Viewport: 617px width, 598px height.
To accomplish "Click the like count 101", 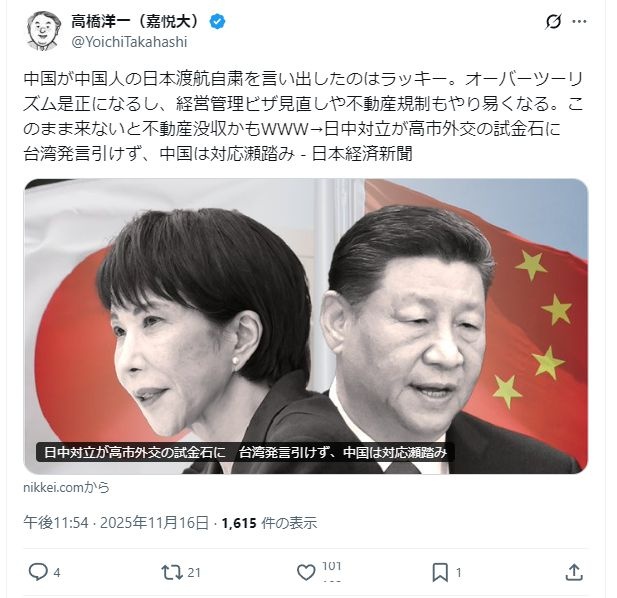I will click(331, 566).
